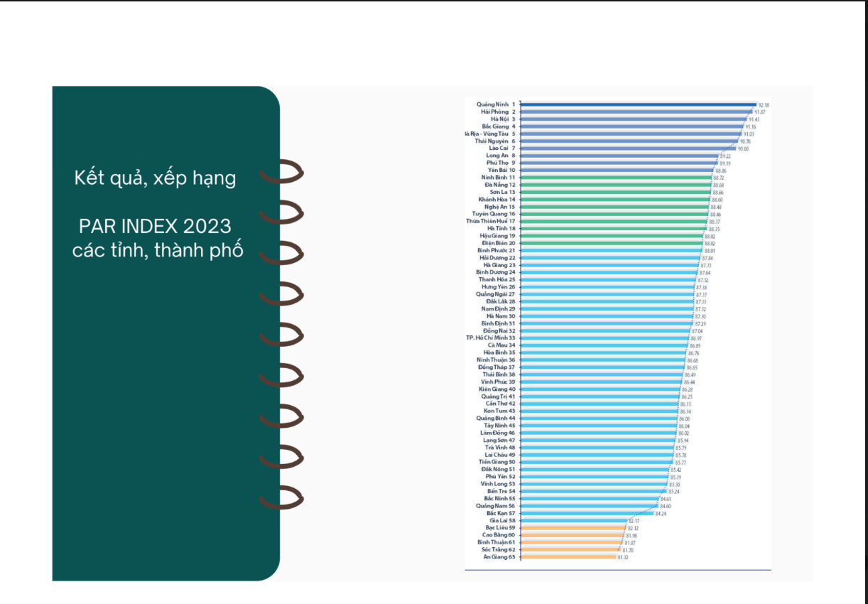Screen dimensions: 868x604
Task: Select the Gia Lai 58 label
Action: tap(501, 521)
